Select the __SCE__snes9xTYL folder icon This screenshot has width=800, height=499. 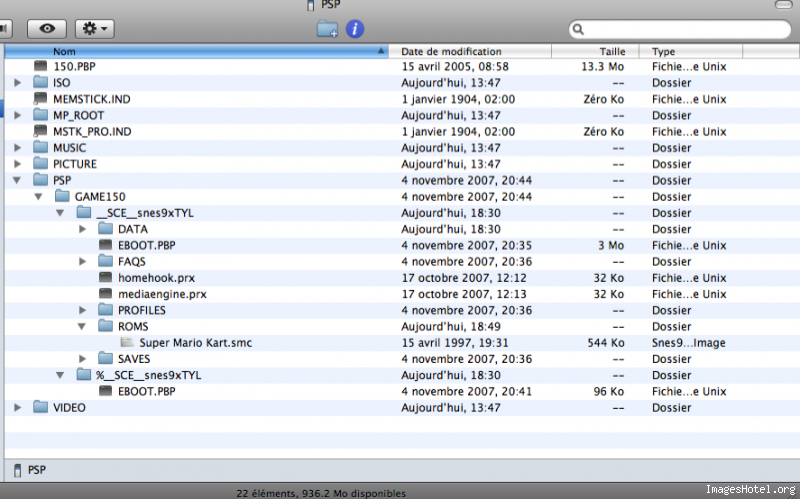pyautogui.click(x=84, y=212)
